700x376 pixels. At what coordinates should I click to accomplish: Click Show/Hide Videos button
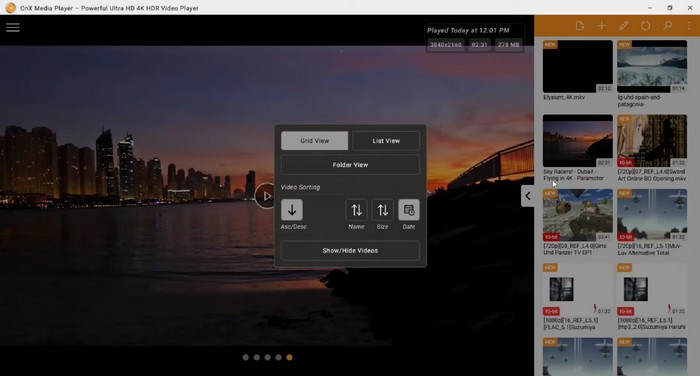pyautogui.click(x=350, y=251)
